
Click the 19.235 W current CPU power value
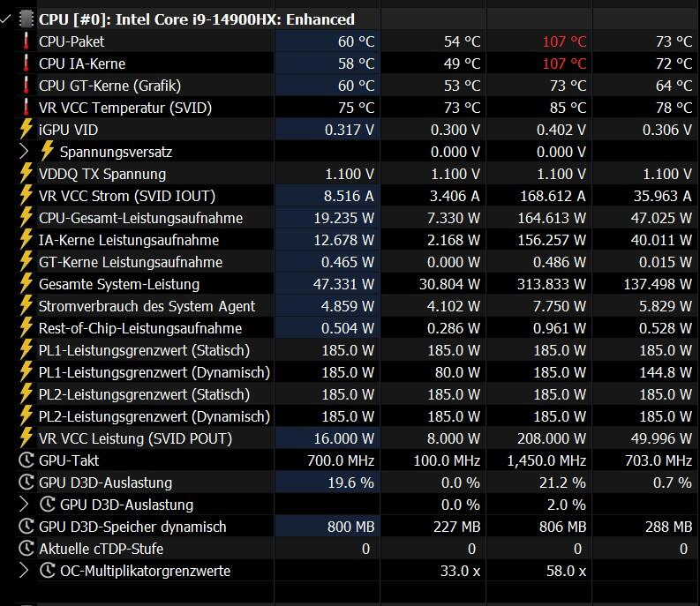pyautogui.click(x=343, y=218)
